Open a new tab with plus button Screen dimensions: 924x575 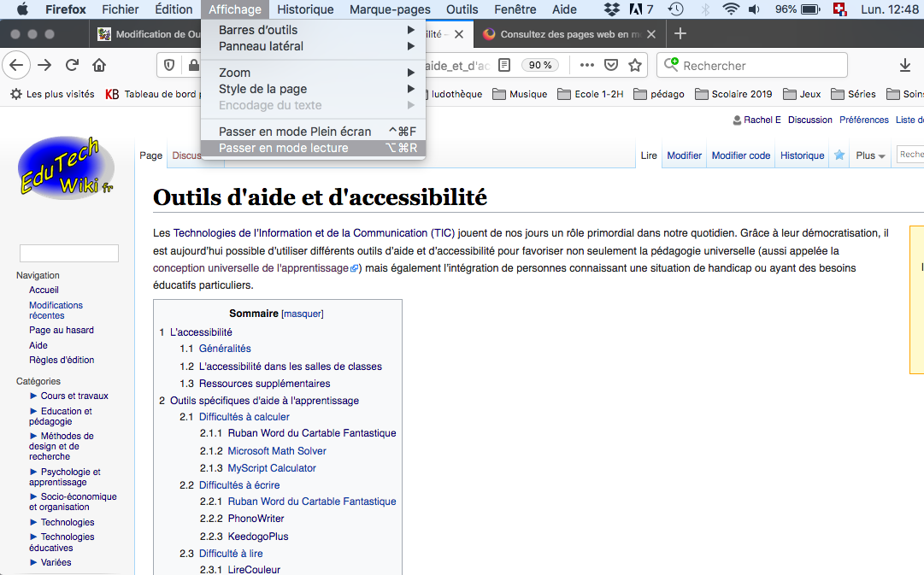pyautogui.click(x=680, y=33)
